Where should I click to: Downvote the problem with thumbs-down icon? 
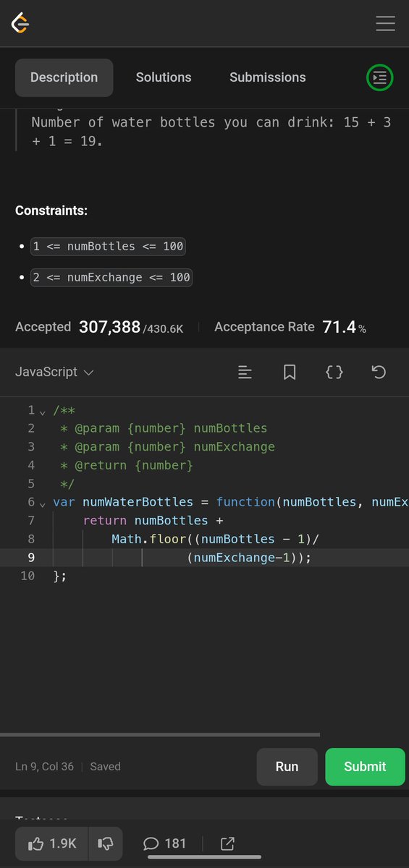point(106,843)
